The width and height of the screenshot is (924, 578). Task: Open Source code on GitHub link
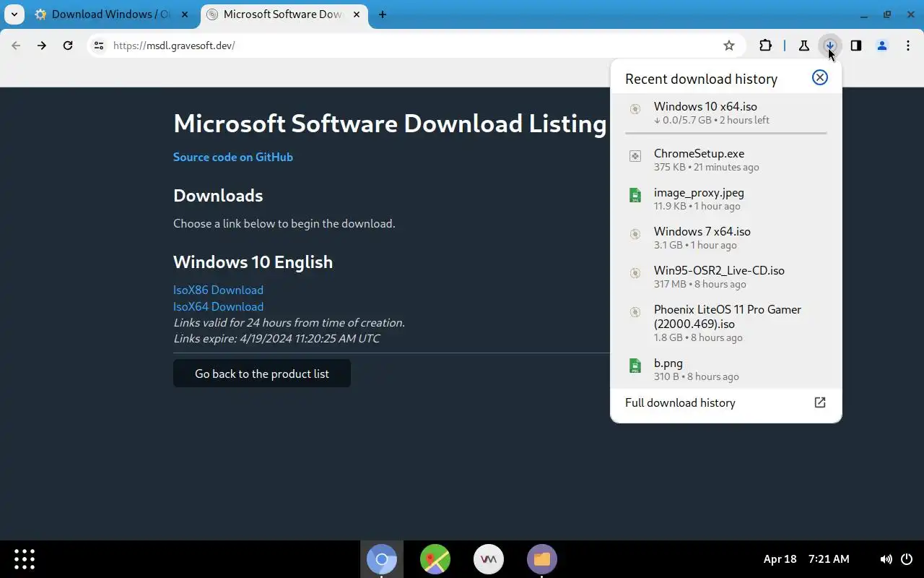pos(233,157)
